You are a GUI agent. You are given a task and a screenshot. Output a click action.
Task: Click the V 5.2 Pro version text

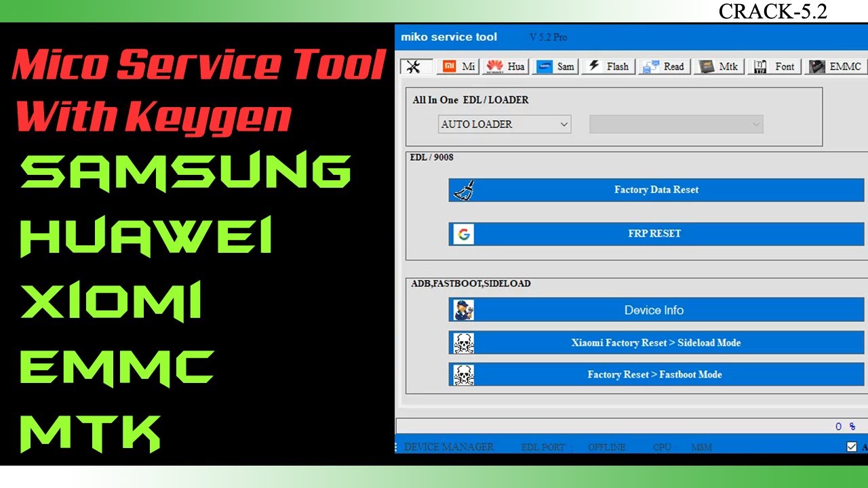point(548,37)
